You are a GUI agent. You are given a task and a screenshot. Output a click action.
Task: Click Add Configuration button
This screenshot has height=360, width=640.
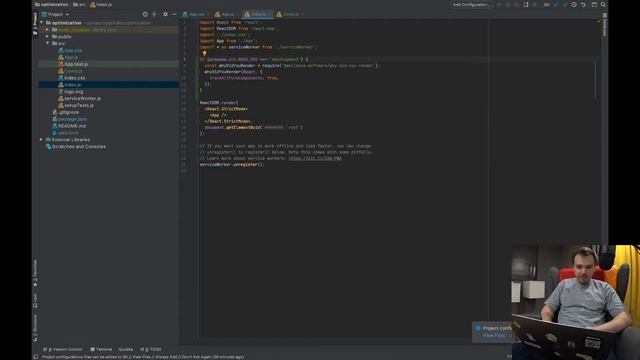coord(471,4)
